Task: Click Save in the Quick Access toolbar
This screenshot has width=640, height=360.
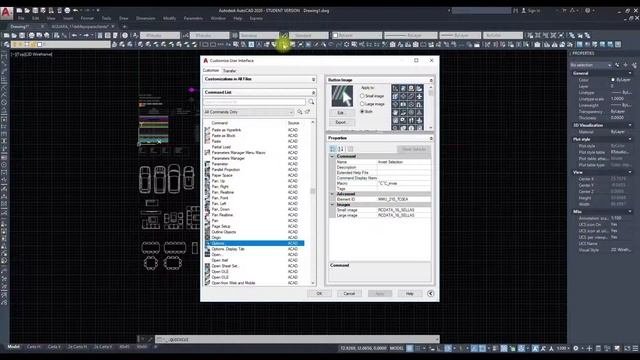Action: click(x=35, y=11)
